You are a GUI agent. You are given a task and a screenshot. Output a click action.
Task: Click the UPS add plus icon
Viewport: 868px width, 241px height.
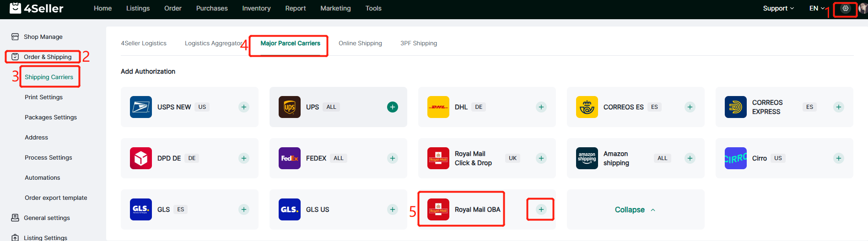(392, 107)
